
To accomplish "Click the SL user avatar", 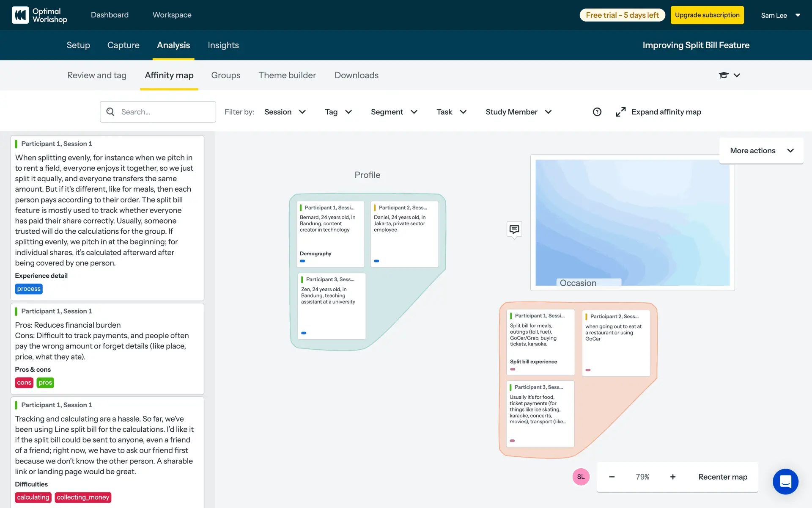I will [x=581, y=477].
